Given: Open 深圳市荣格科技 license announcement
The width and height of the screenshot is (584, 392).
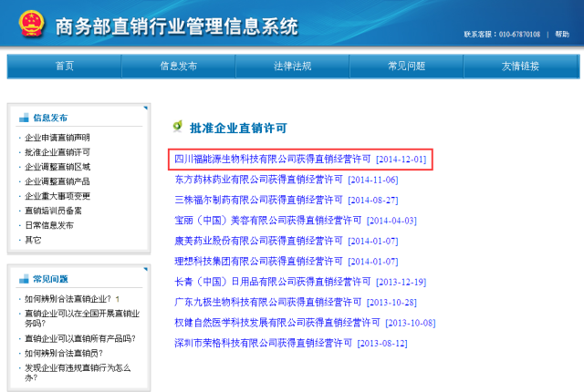Looking at the screenshot, I should point(263,343).
